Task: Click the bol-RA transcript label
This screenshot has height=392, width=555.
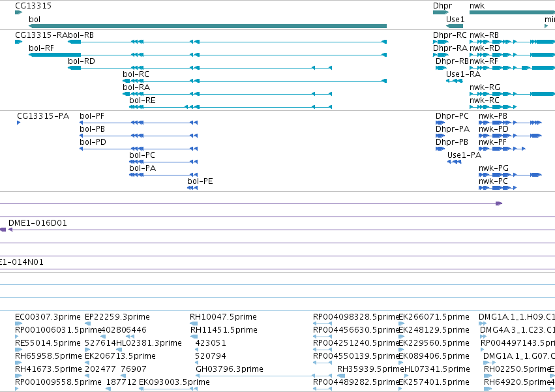Action: pyautogui.click(x=136, y=87)
